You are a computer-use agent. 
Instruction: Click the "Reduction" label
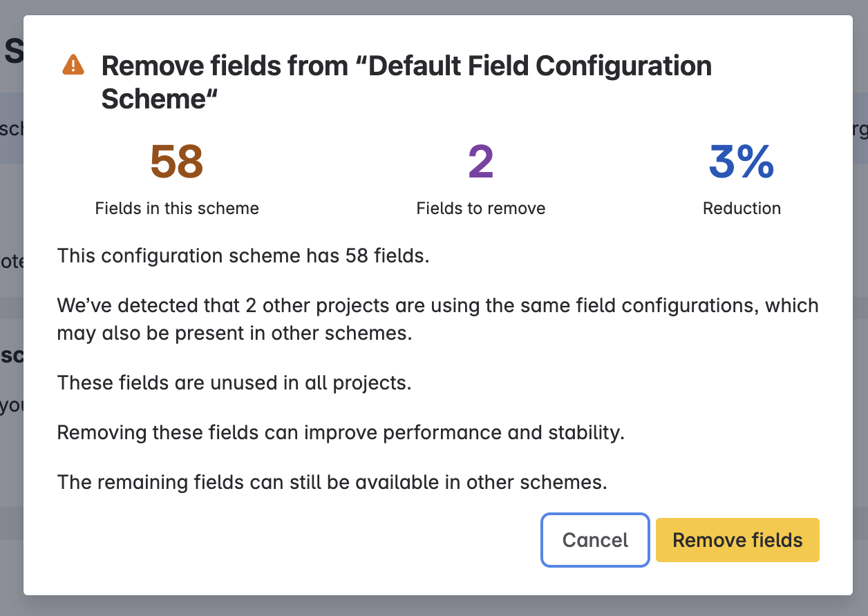click(x=742, y=209)
